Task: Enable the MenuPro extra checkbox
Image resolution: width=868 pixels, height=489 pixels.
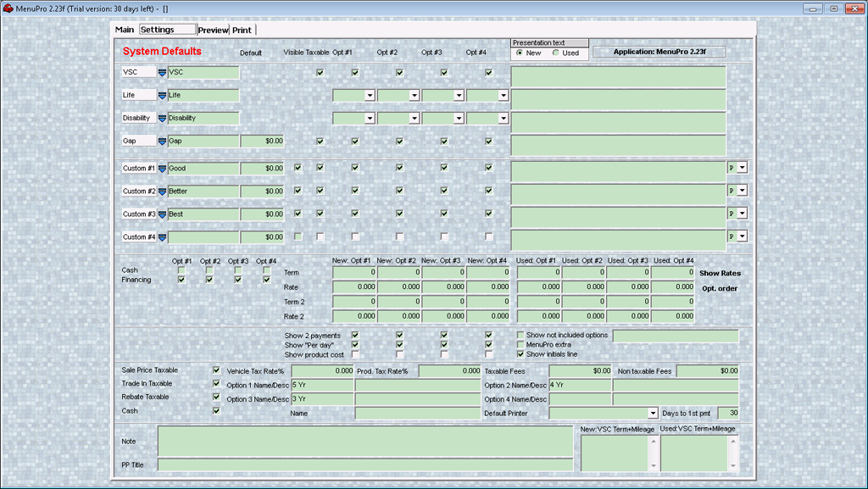Action: [520, 345]
